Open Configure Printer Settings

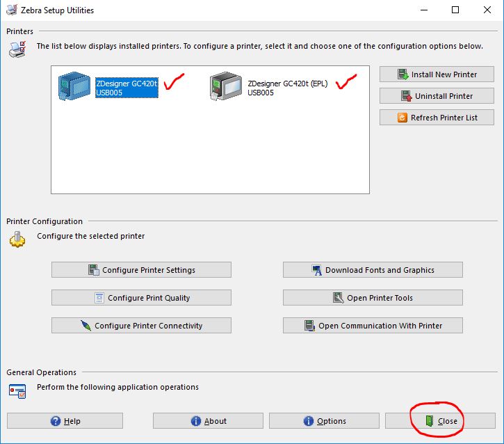(141, 269)
